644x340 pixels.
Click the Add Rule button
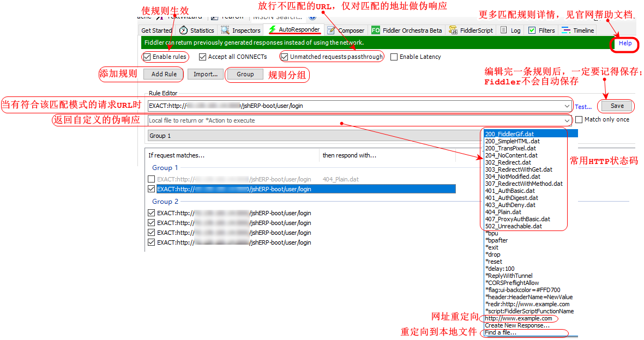(162, 74)
